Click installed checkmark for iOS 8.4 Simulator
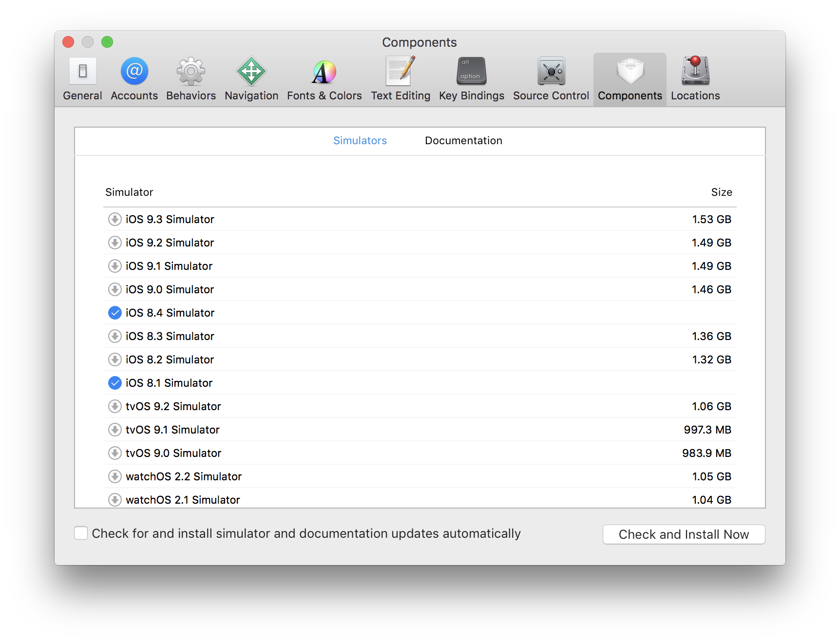The width and height of the screenshot is (840, 643). [115, 313]
